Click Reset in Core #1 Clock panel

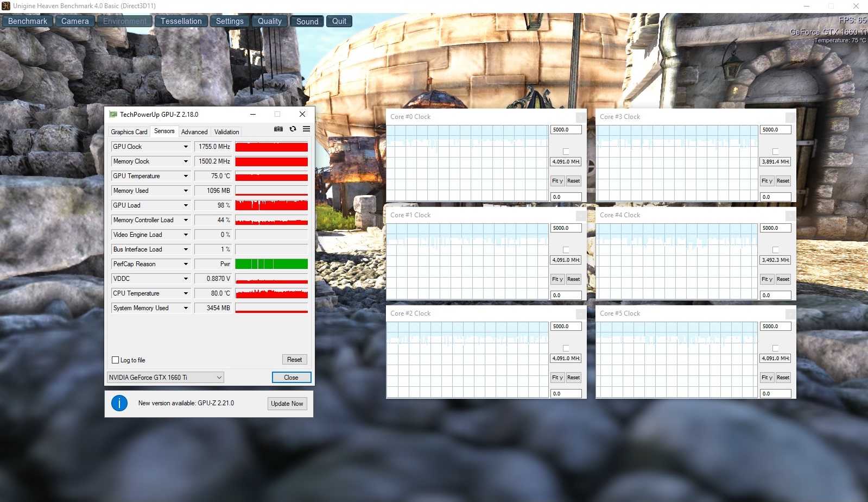click(x=573, y=279)
